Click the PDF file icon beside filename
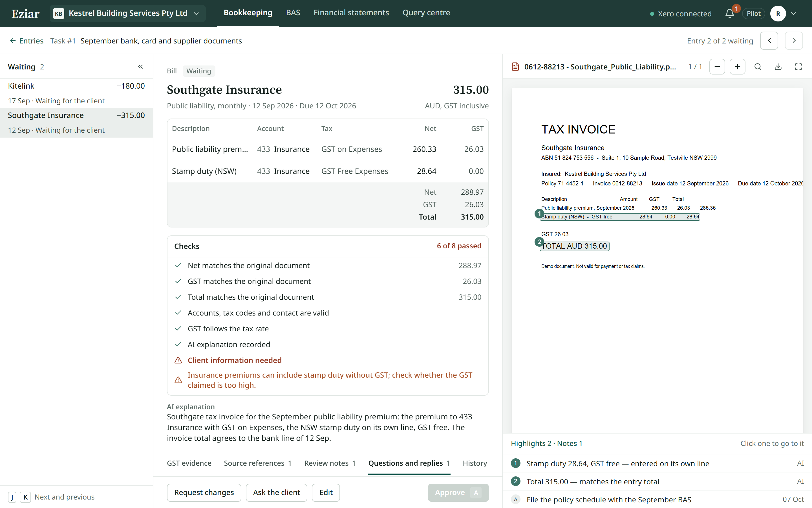Viewport: 812px width, 508px height. coord(515,67)
